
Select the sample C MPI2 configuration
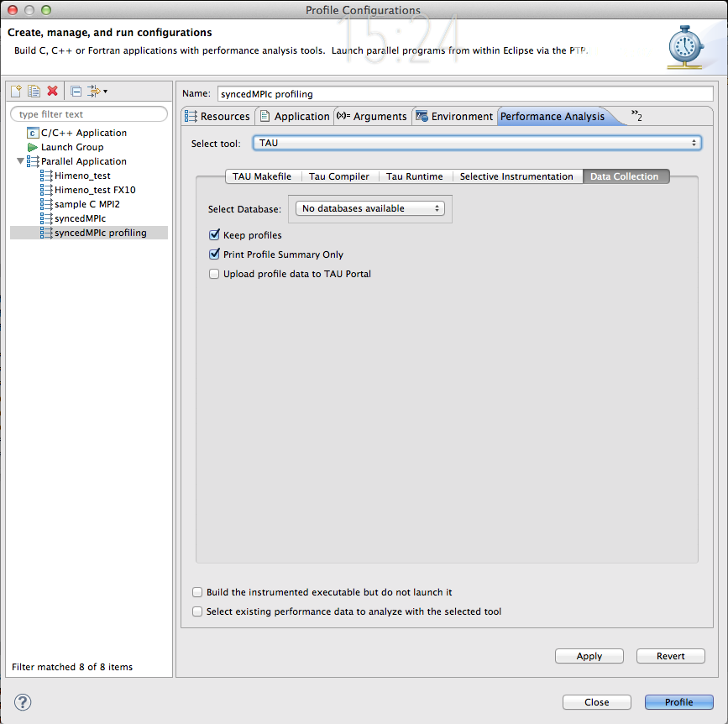point(86,204)
